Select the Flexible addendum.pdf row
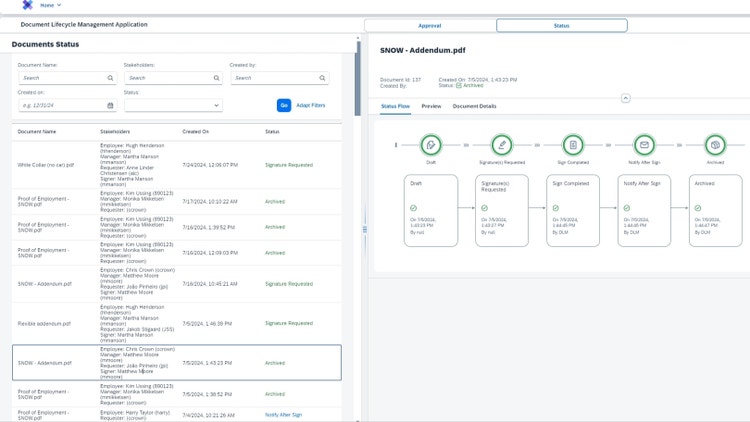 [x=177, y=323]
